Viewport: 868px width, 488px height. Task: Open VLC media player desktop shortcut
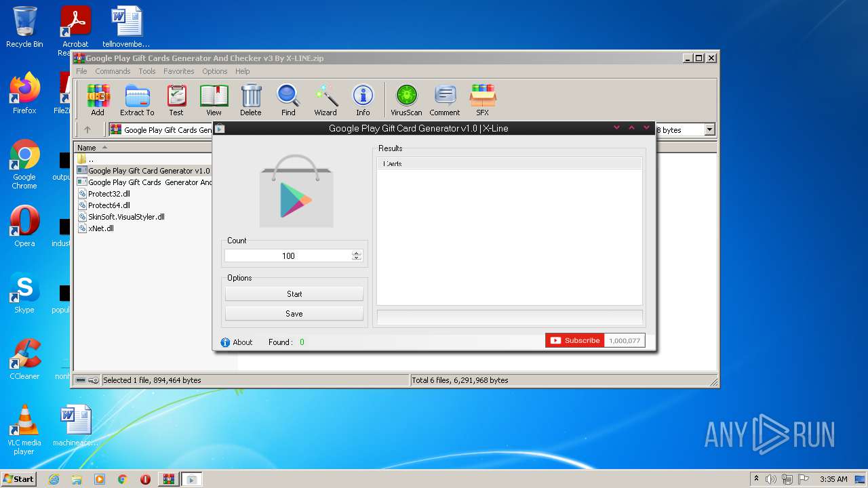pos(24,429)
